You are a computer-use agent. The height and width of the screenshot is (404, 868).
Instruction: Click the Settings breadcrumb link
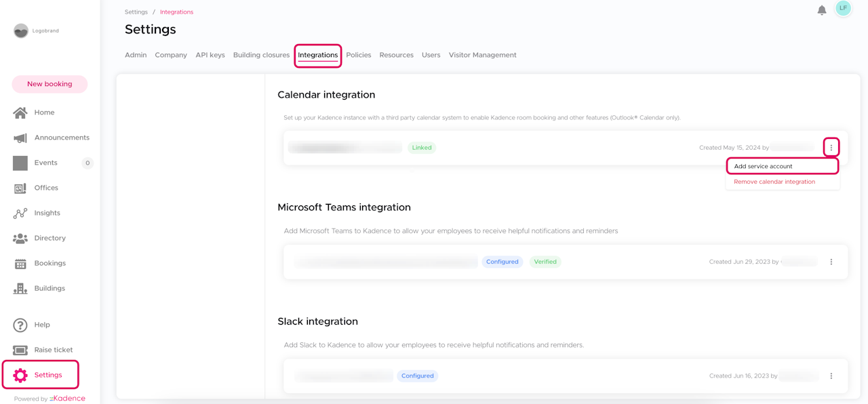(x=136, y=12)
